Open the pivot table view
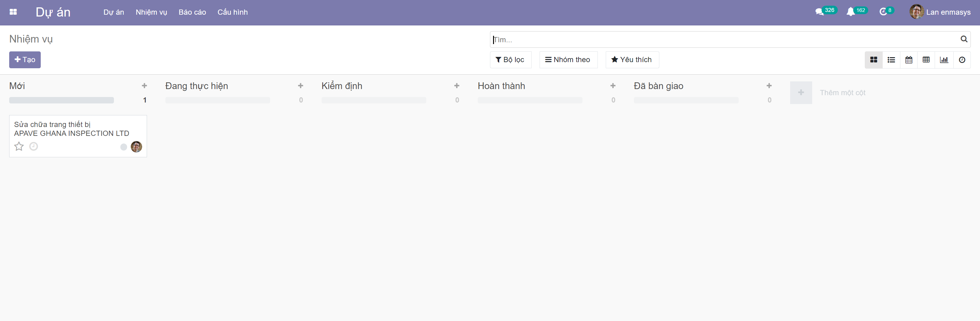Viewport: 980px width, 321px height. click(x=926, y=60)
